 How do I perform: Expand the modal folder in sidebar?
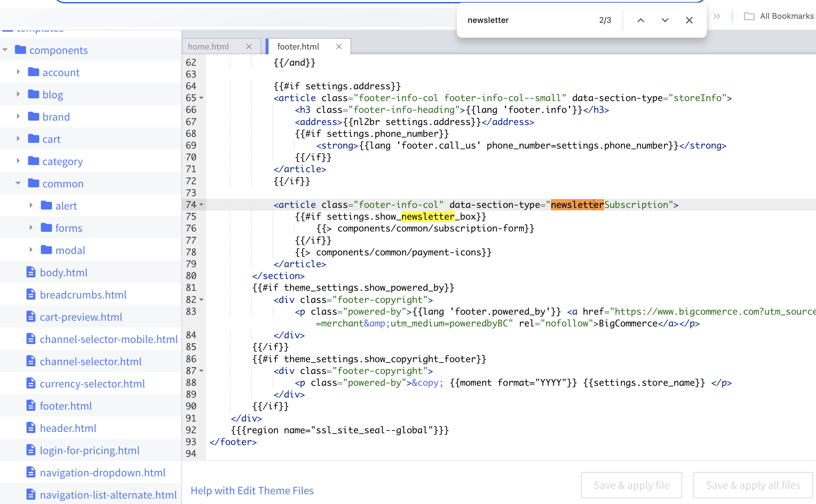(31, 250)
